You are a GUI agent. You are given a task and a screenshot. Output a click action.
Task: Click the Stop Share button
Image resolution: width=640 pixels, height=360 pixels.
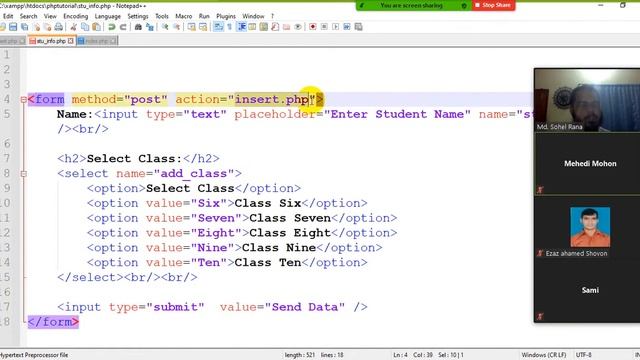[x=493, y=5]
